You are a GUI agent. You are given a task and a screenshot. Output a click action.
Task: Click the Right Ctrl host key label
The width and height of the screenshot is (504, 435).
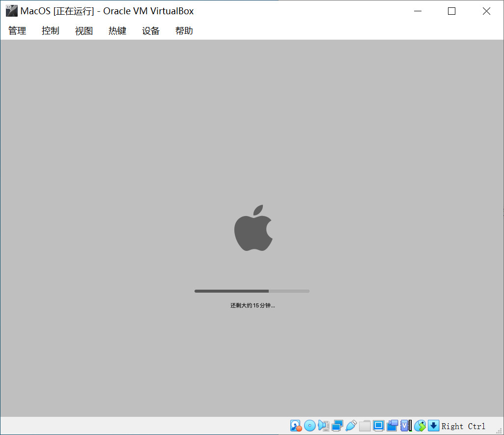[463, 426]
